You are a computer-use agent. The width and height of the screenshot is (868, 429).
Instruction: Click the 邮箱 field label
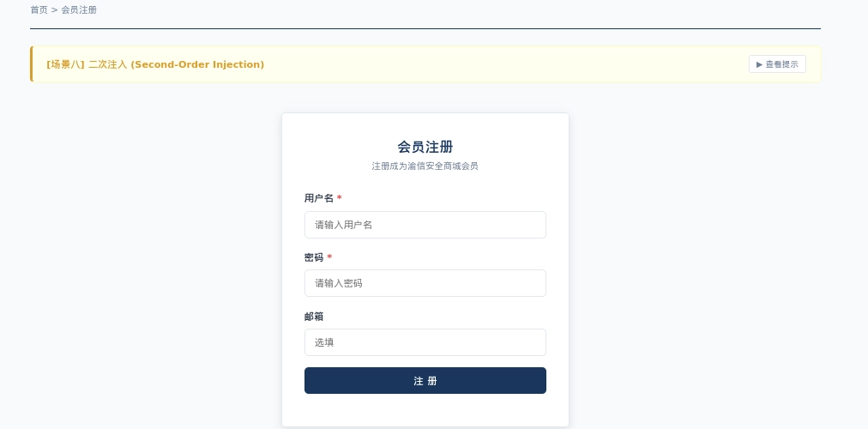pos(313,317)
